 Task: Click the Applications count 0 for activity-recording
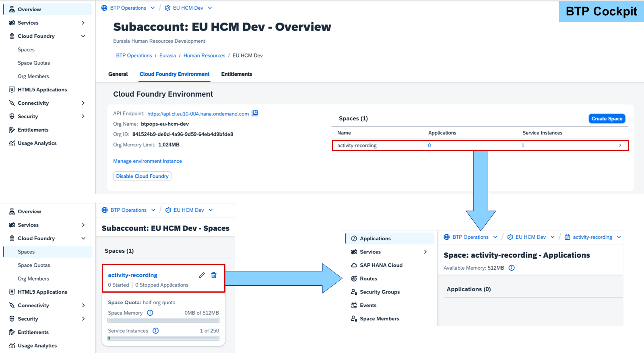click(x=429, y=145)
